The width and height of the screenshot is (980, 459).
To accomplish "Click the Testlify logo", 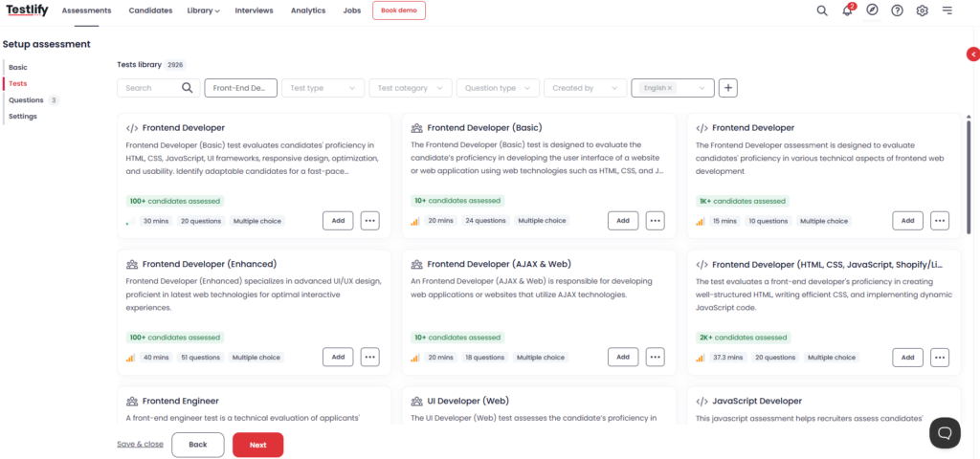I will tap(26, 11).
